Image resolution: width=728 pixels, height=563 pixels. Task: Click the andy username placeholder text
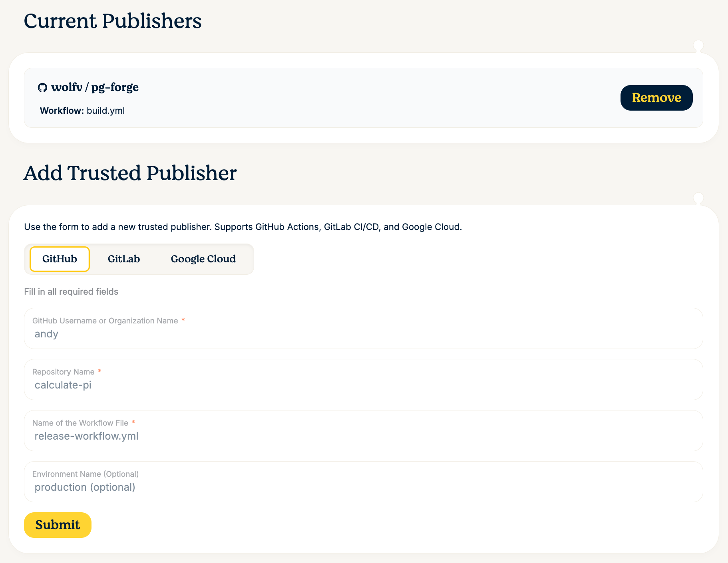pos(46,334)
